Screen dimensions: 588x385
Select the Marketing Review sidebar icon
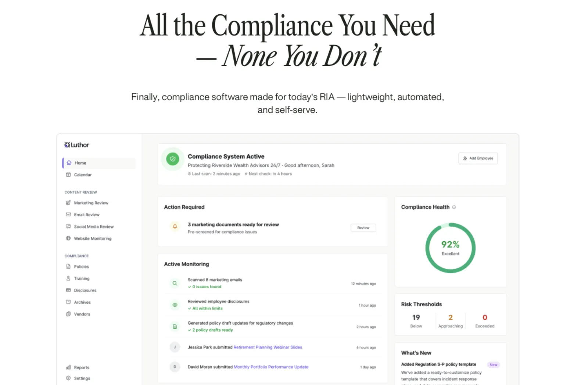click(68, 203)
